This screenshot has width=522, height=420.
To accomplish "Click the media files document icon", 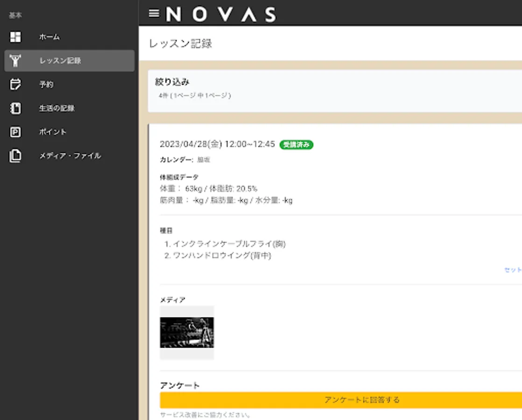I will pyautogui.click(x=15, y=156).
